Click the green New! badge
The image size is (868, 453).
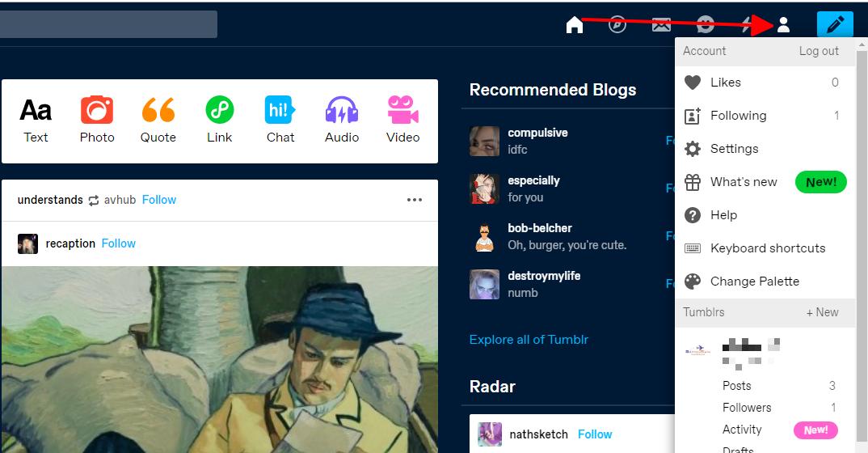[821, 182]
